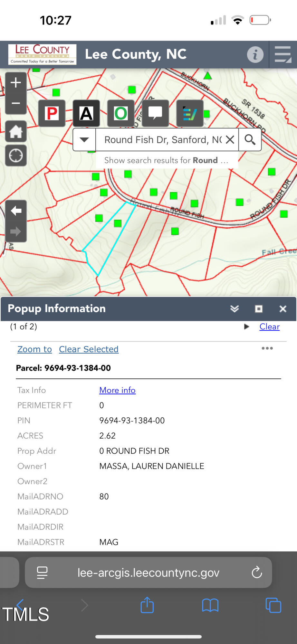297x644 pixels.
Task: Open the county info button
Action: tap(255, 54)
